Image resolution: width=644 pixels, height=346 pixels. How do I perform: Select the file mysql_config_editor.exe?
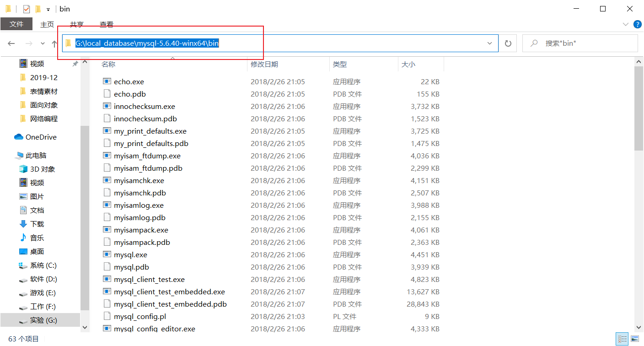155,329
